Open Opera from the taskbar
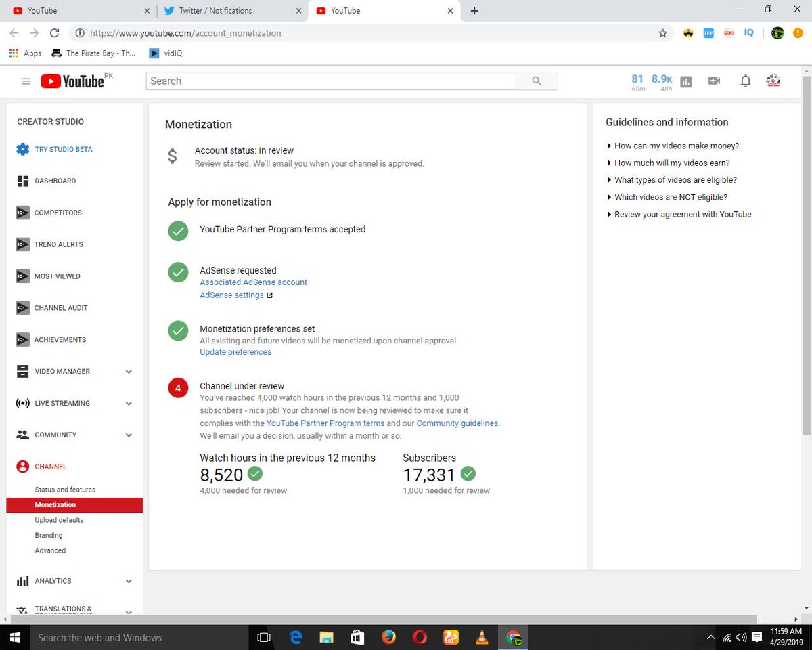 click(x=420, y=637)
